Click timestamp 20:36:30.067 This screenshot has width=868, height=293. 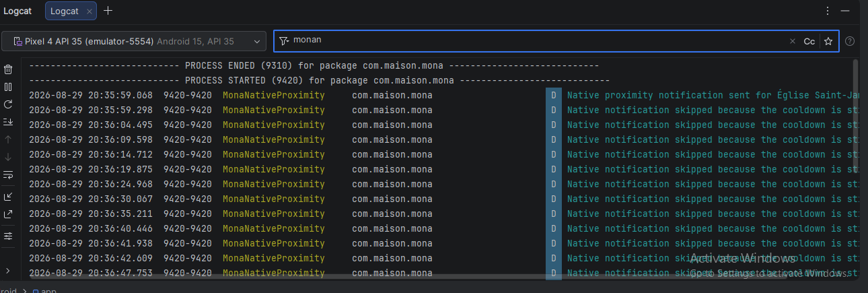(x=91, y=199)
